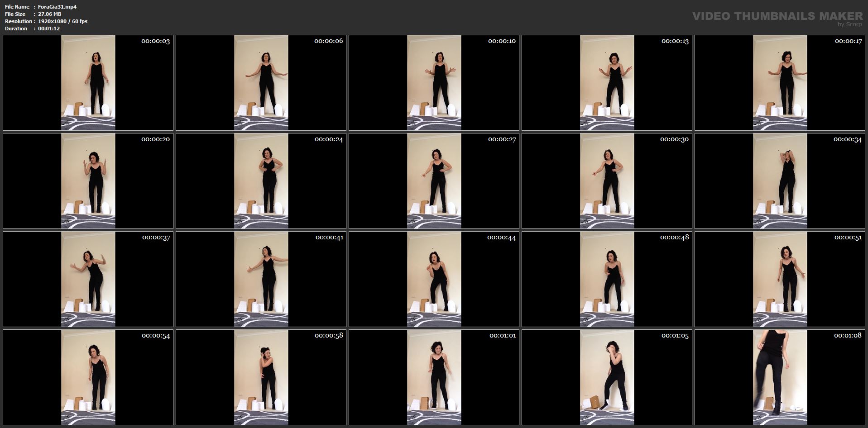This screenshot has width=868, height=428.
Task: Open the thumbnail at 00:00:06
Action: point(261,83)
